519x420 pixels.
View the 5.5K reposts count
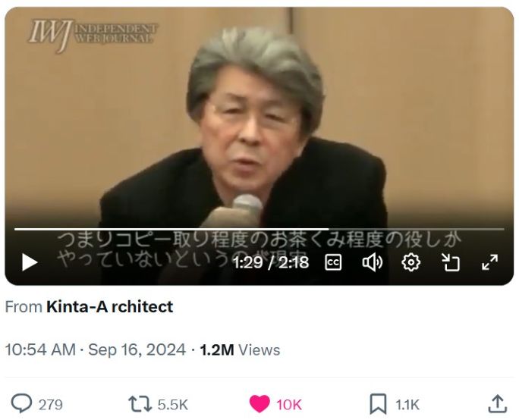click(173, 404)
